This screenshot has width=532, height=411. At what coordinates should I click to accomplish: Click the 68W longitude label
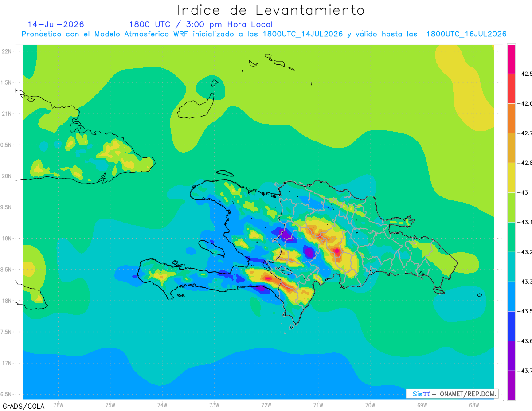pos(474,405)
